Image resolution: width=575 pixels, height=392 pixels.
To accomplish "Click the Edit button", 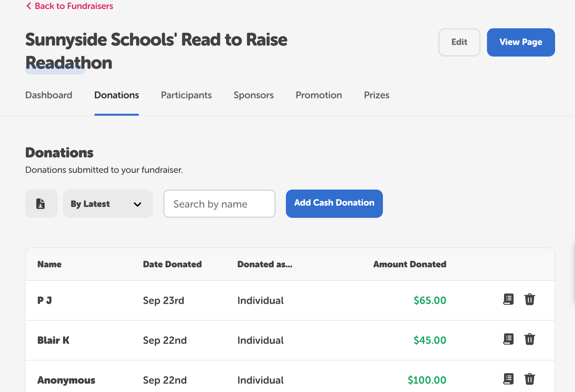I will (x=459, y=42).
